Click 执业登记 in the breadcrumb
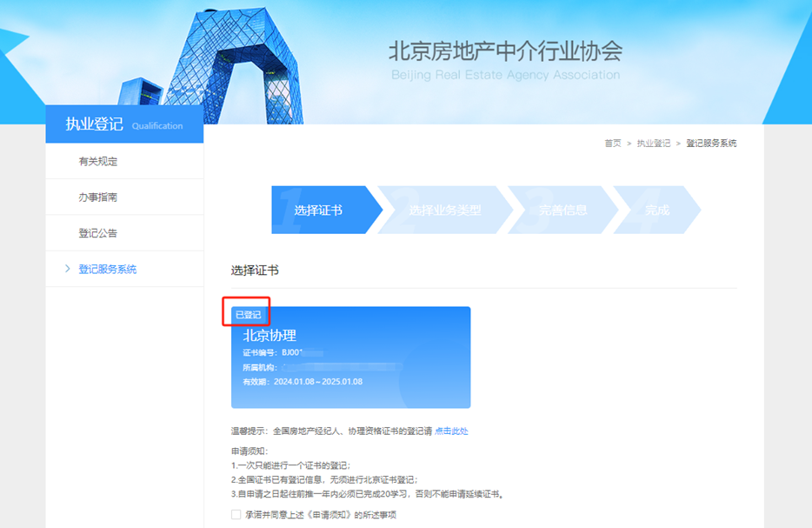 click(654, 143)
